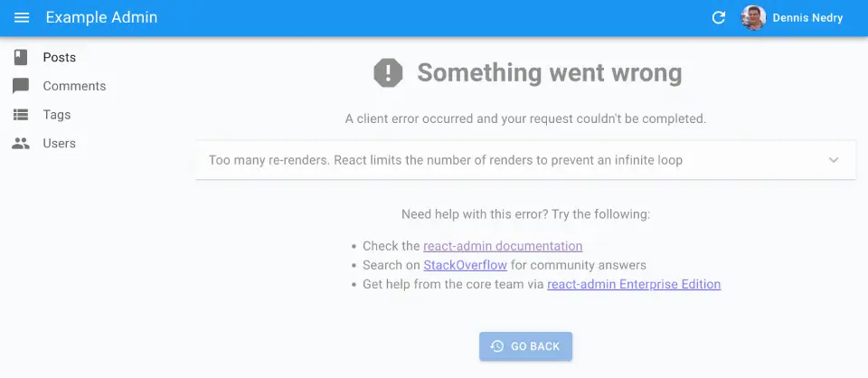Click the Example Admin title text
Screen dimensions: 868x378
point(101,17)
